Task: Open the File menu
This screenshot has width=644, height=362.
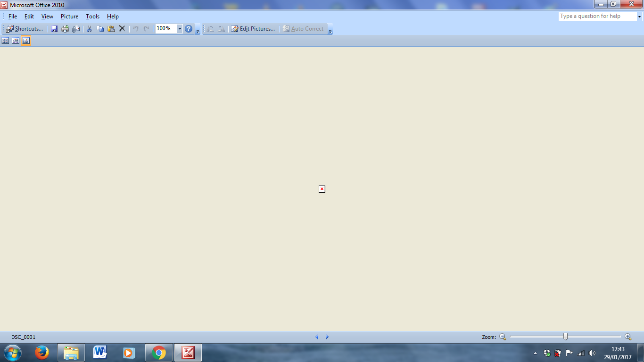Action: 13,16
